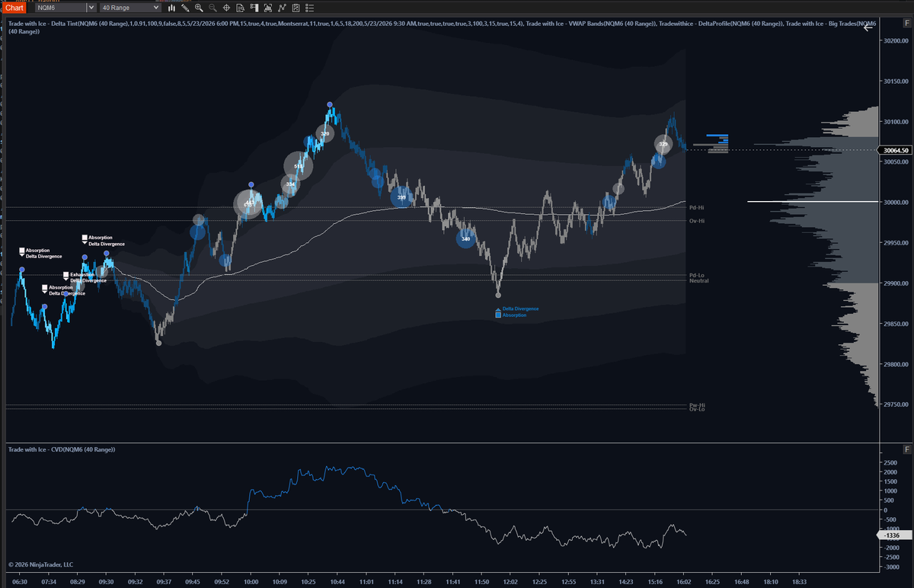Click the Neutral level label
Viewport: 914px width, 588px height.
pyautogui.click(x=699, y=281)
